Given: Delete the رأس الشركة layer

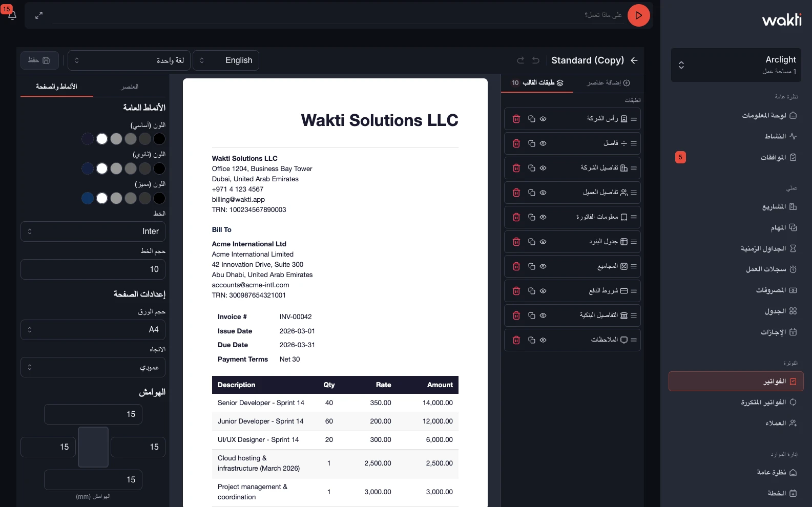Looking at the screenshot, I should pos(516,119).
